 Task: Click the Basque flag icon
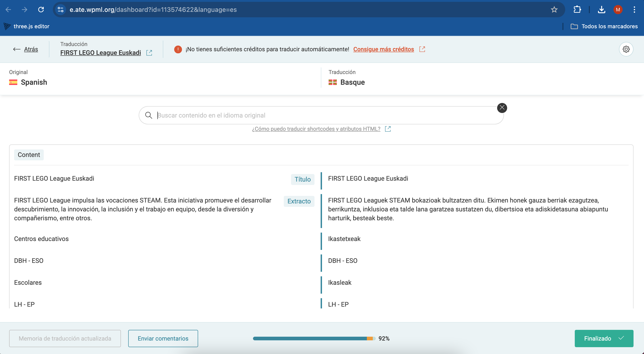[x=332, y=82]
